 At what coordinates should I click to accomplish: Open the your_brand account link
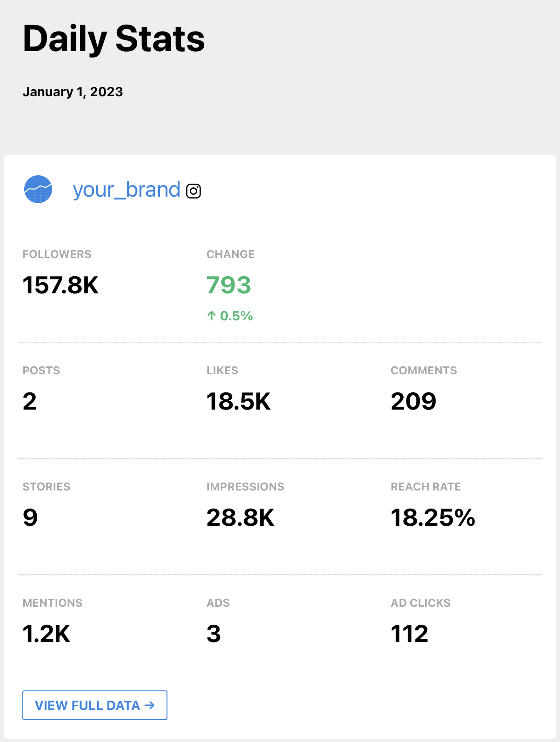tap(126, 190)
